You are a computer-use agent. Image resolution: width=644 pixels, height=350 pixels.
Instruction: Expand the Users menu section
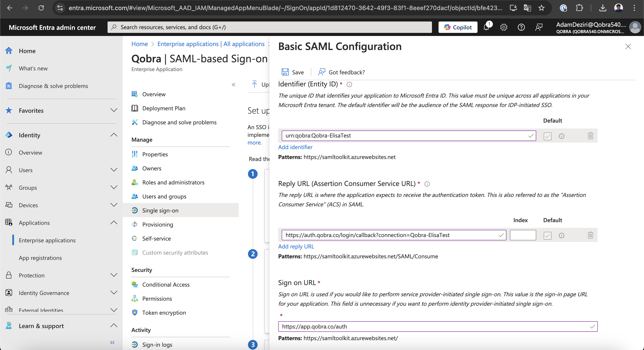click(x=114, y=170)
